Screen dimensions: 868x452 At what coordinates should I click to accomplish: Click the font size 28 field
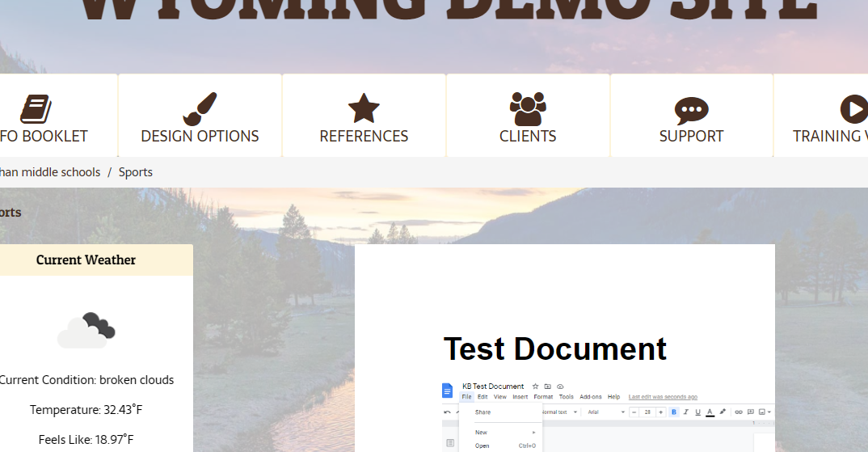[647, 412]
